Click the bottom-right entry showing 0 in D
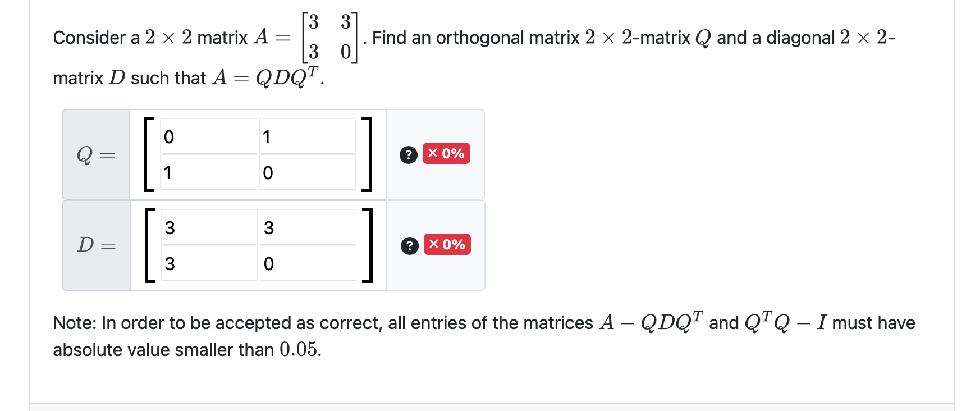 307,263
